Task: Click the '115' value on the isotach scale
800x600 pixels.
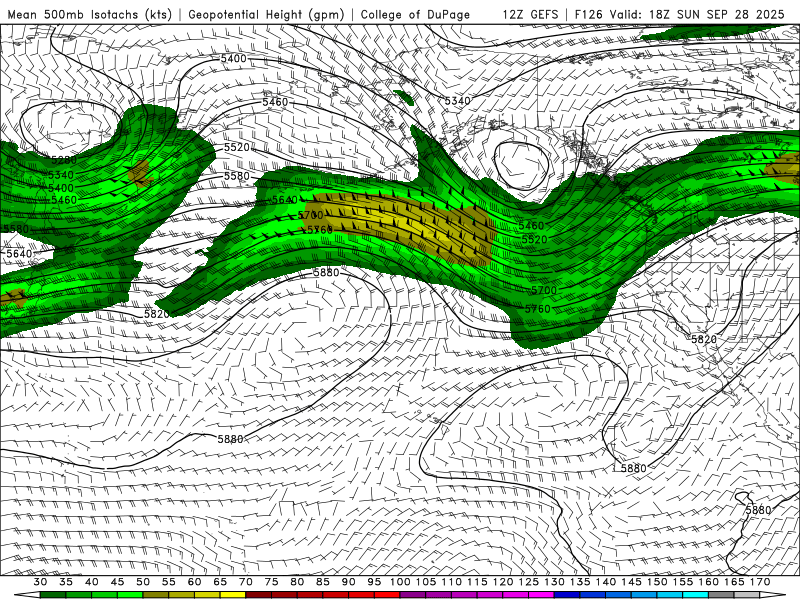Action: tap(477, 582)
